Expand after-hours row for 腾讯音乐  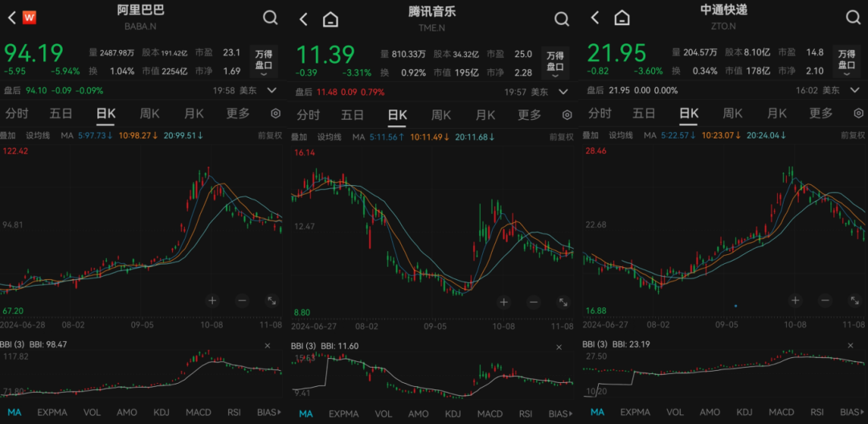point(563,92)
